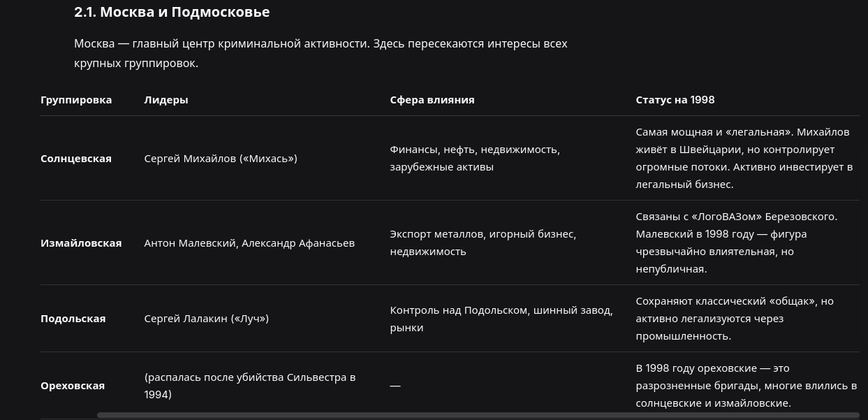Click the cell 'Антон Малевский, Александр Афанасьев'
868x420 pixels.
(249, 242)
